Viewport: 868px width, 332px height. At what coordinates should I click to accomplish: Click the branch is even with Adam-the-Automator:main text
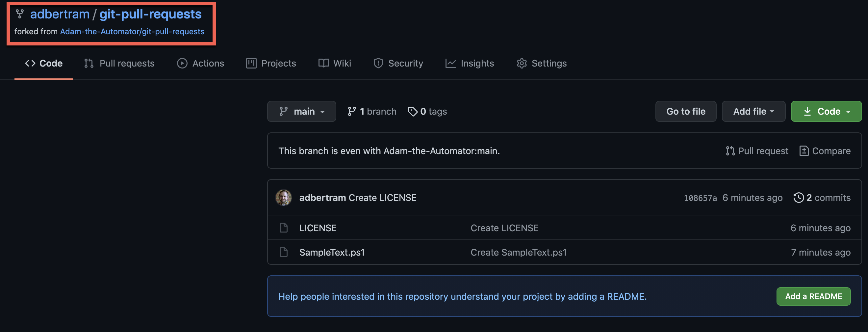pos(389,151)
